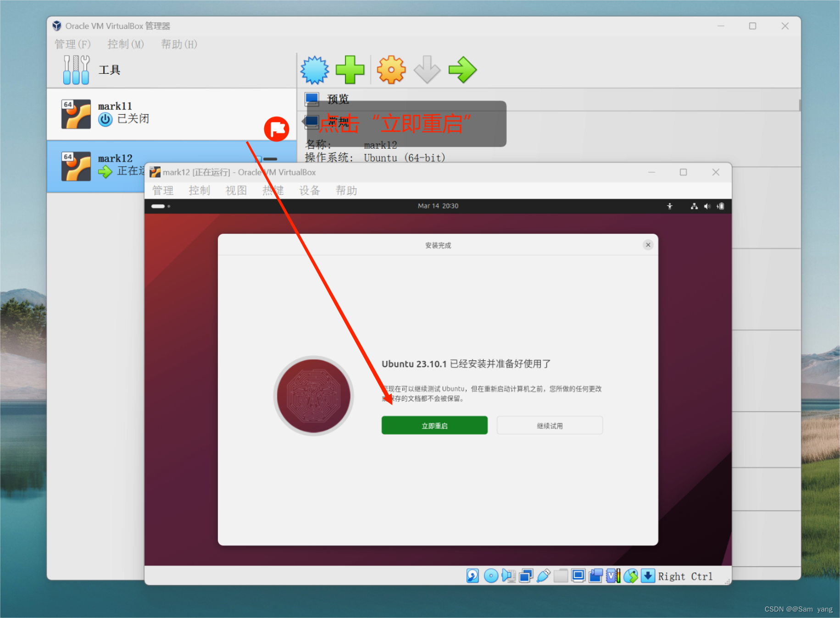Open the 视图 menu in mark12 VM window
Screen dimensions: 840x618
236,190
